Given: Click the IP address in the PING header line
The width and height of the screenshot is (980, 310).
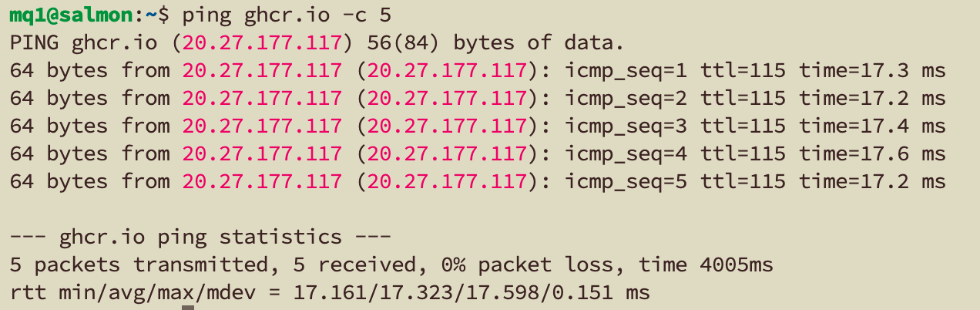Looking at the screenshot, I should click(x=262, y=42).
